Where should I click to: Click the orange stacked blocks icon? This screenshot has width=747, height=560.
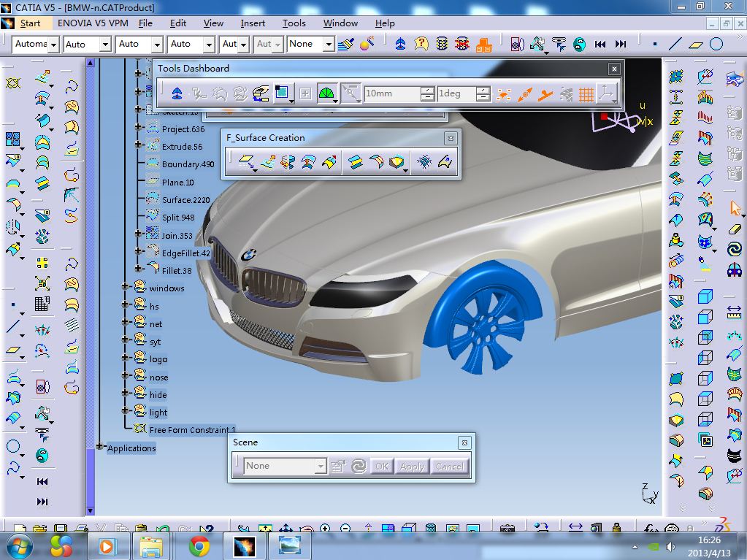pos(483,45)
